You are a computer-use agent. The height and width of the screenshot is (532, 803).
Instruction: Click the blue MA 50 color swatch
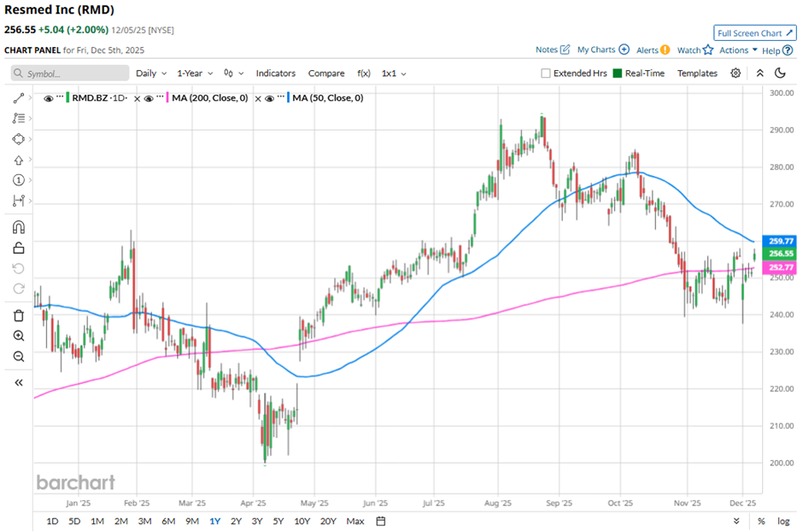coord(289,98)
